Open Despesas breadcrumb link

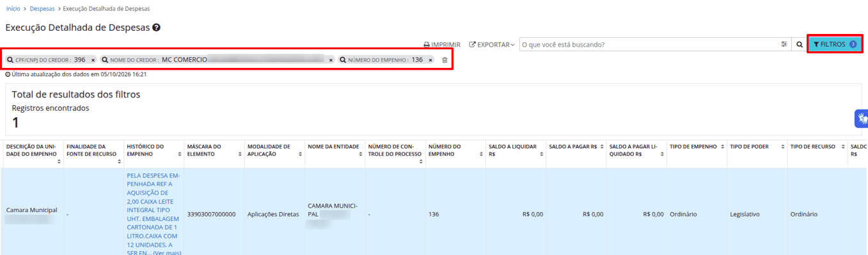[42, 9]
